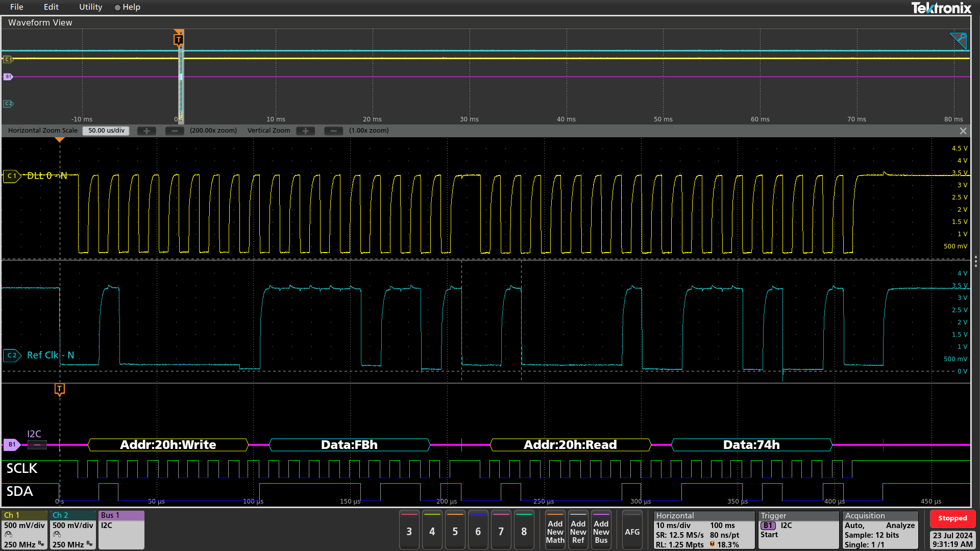This screenshot has width=980, height=551.
Task: Decrease horizontal zoom with minus button
Action: point(175,131)
